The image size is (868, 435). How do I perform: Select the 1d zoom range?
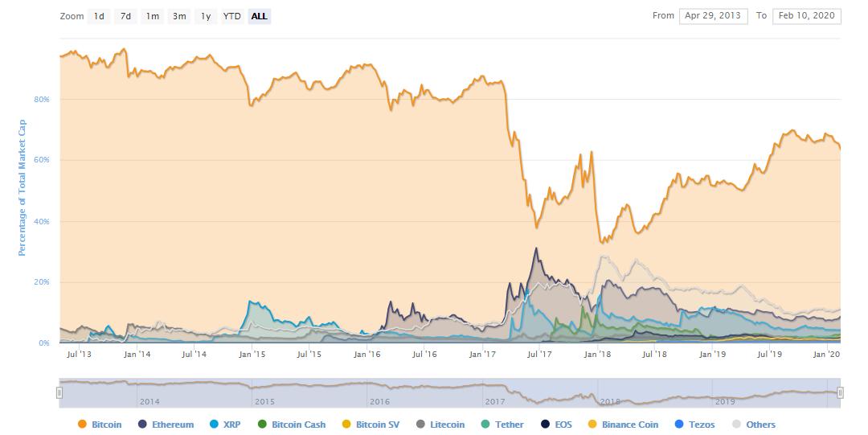tap(99, 16)
